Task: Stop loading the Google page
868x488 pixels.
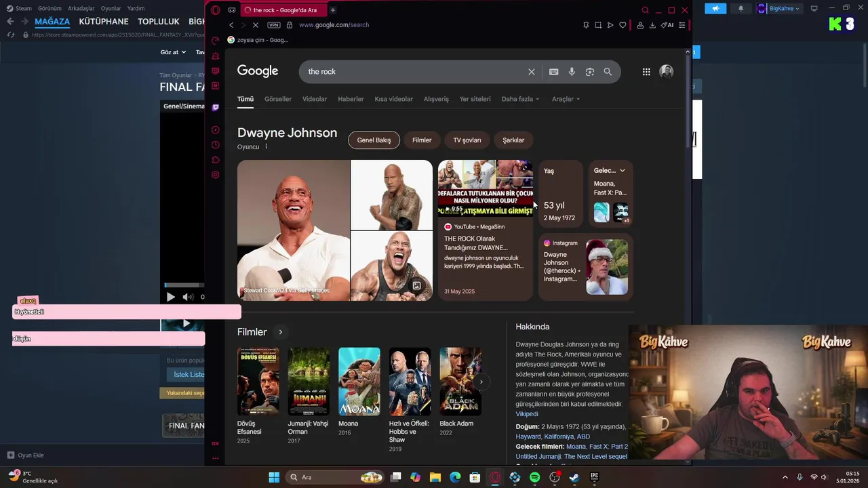Action: pos(256,25)
